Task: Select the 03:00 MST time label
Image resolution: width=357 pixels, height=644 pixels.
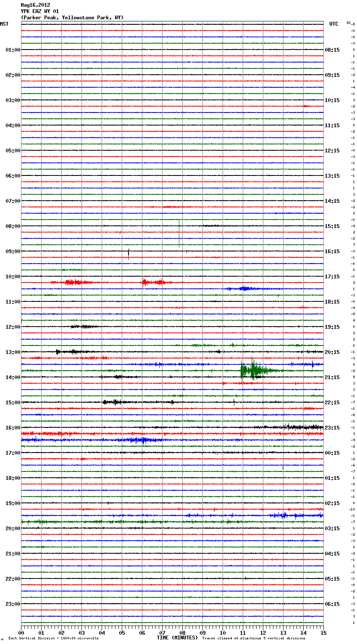Action: tap(13, 100)
